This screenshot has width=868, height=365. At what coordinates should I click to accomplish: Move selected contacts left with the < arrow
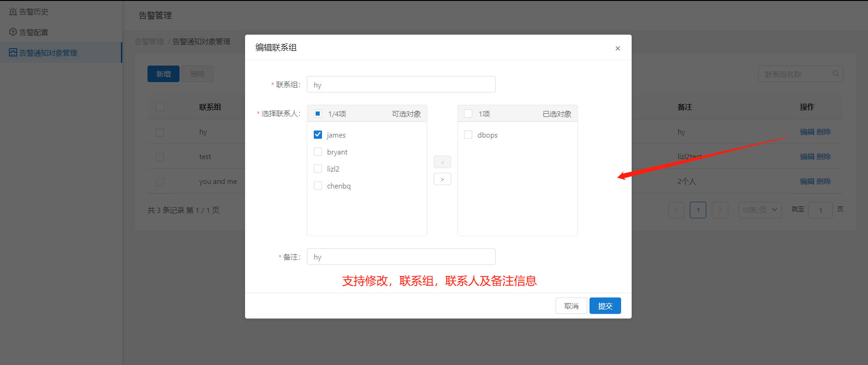[442, 162]
